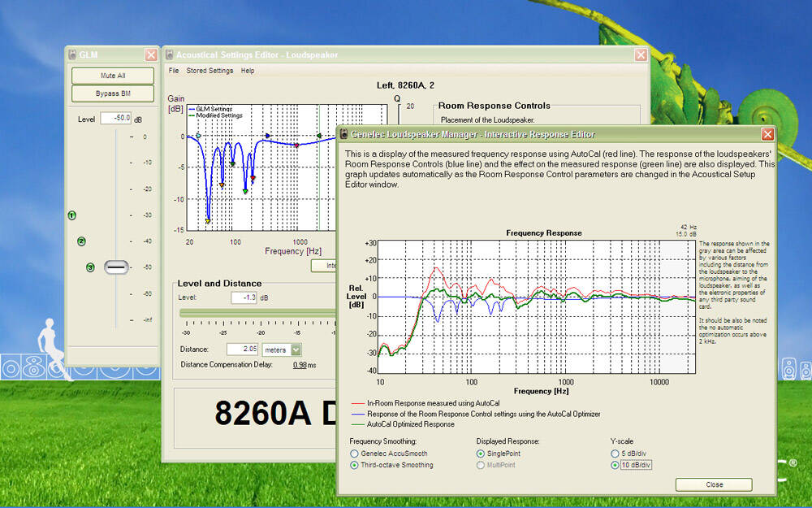Image resolution: width=812 pixels, height=508 pixels.
Task: Select the dark green downward notch filter marker
Action: (x=232, y=164)
